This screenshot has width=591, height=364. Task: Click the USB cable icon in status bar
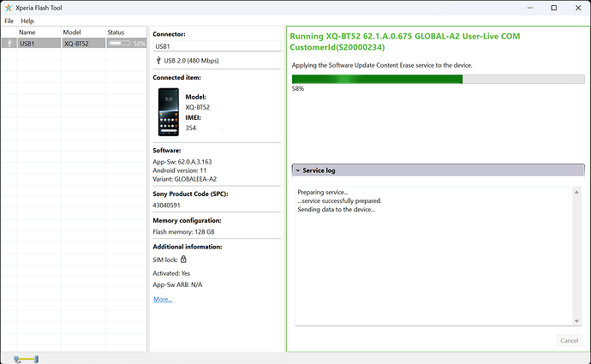coord(26,359)
